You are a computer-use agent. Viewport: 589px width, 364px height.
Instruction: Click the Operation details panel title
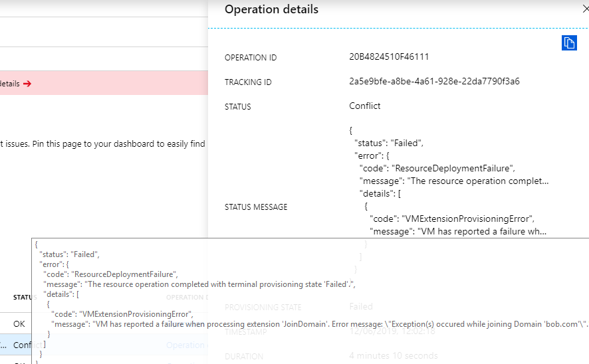click(271, 9)
